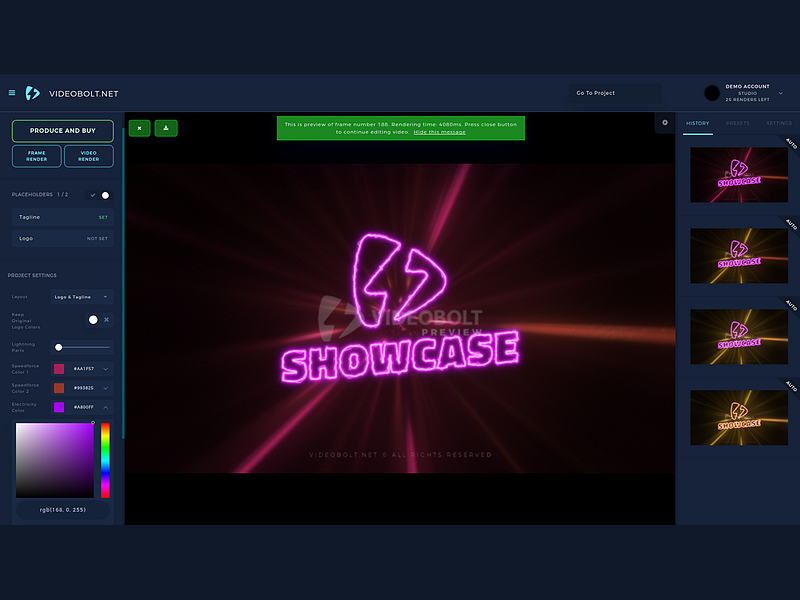Select the Frame Render option
Viewport: 800px width, 600px height.
(x=35, y=156)
